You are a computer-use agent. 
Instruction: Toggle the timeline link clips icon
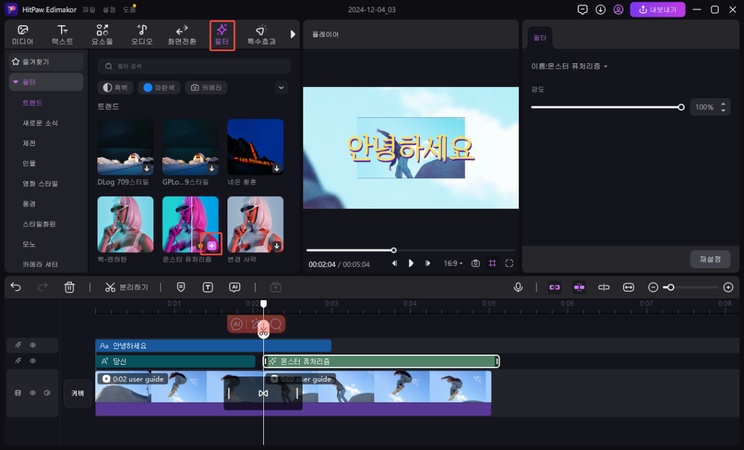554,287
